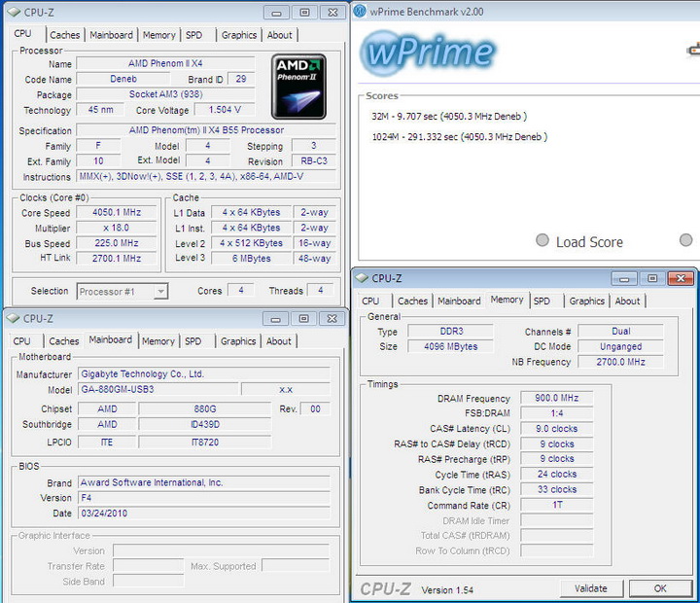Maximize the Mainboard CPU-Z window
The width and height of the screenshot is (700, 603).
point(304,318)
